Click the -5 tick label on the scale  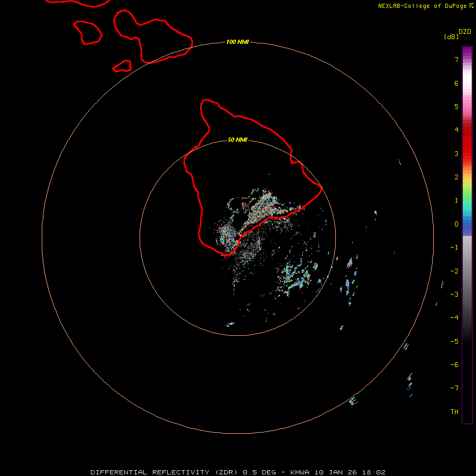click(454, 342)
